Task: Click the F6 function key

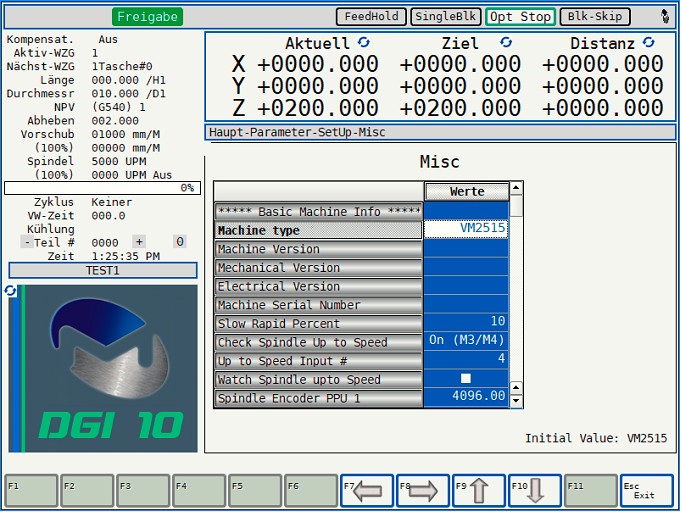Action: [311, 491]
